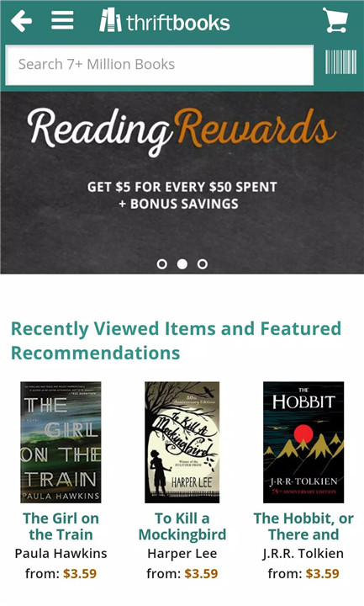Open The Hobbit book cover
364x606 pixels.
[303, 443]
